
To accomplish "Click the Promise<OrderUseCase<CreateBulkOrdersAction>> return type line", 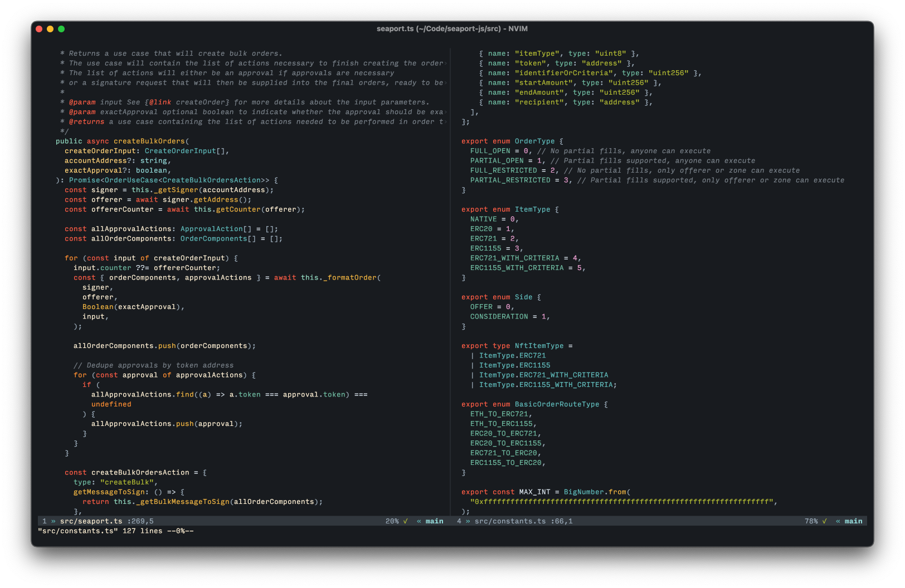I will click(x=167, y=180).
